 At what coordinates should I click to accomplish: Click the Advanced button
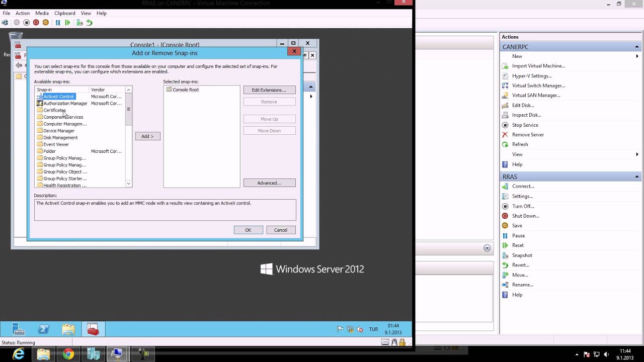tap(269, 183)
